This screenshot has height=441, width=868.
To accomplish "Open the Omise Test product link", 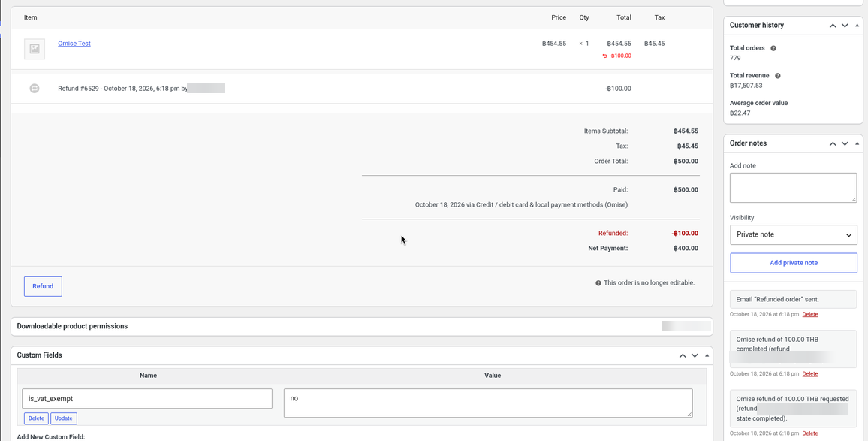I will tap(74, 44).
